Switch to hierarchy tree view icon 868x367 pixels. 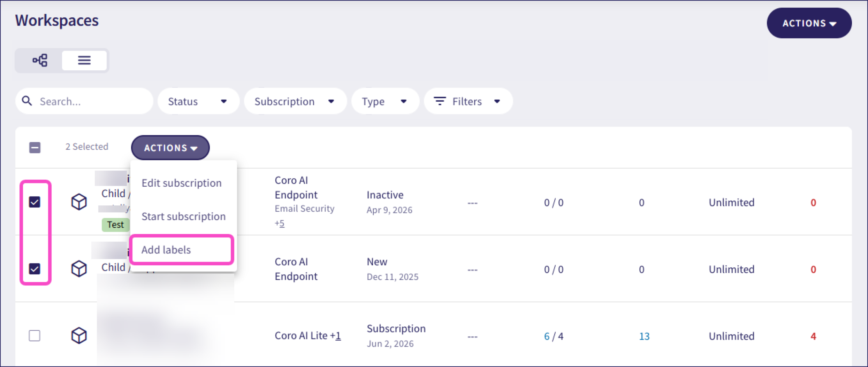click(40, 61)
